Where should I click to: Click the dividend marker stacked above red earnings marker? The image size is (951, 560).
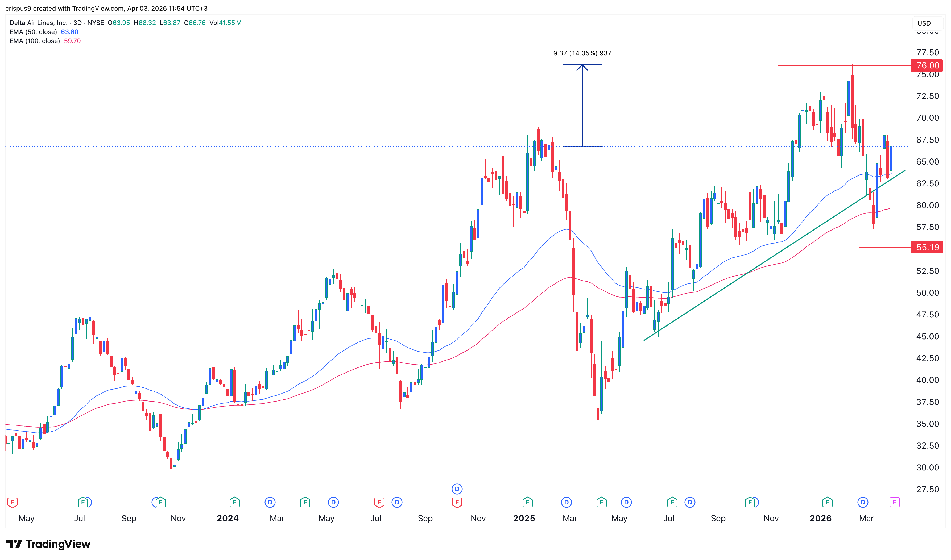[x=457, y=489]
